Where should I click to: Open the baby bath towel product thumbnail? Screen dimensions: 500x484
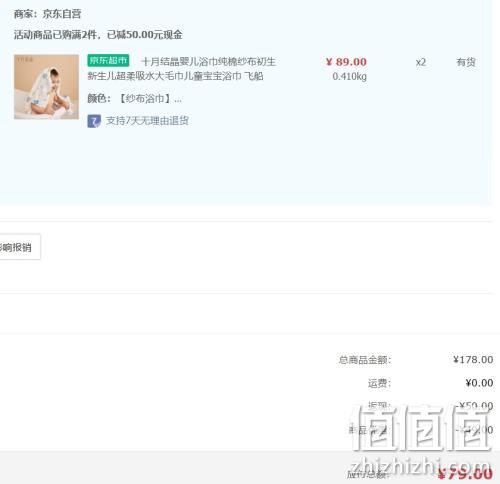46,87
